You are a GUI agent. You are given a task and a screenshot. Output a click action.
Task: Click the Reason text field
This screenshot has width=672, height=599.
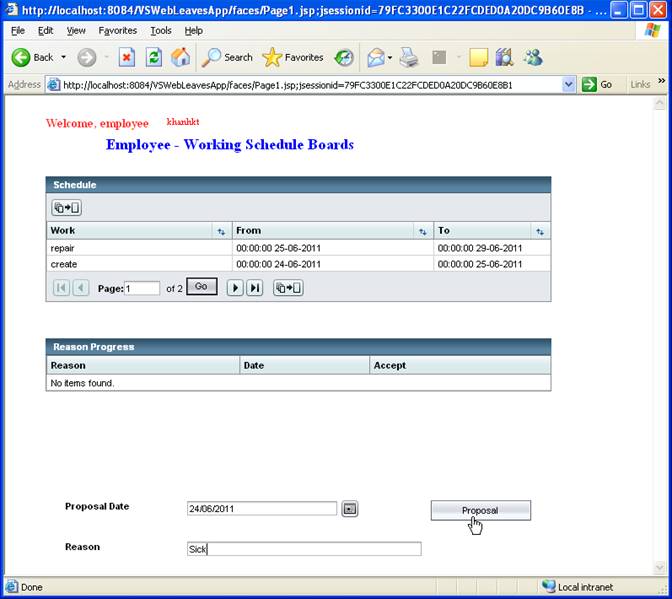coord(304,549)
